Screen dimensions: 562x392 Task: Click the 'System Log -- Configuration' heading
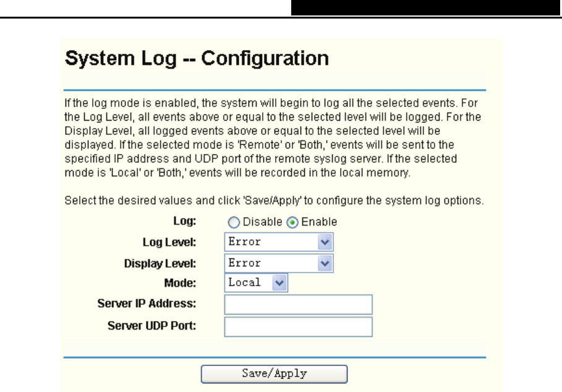tap(197, 58)
